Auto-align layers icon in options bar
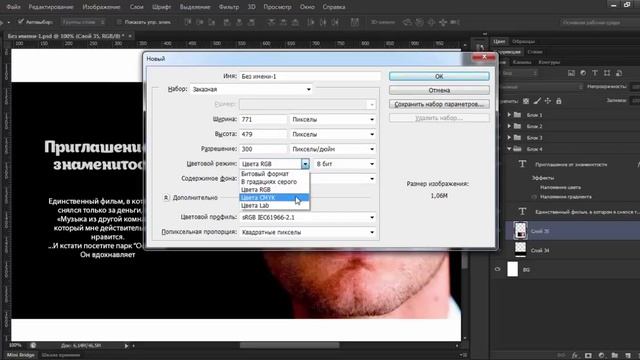This screenshot has height=360, width=640. tap(355, 22)
